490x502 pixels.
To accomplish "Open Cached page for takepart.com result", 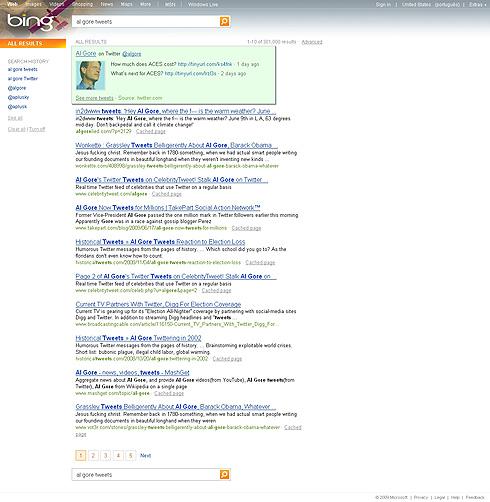I will click(x=246, y=228).
